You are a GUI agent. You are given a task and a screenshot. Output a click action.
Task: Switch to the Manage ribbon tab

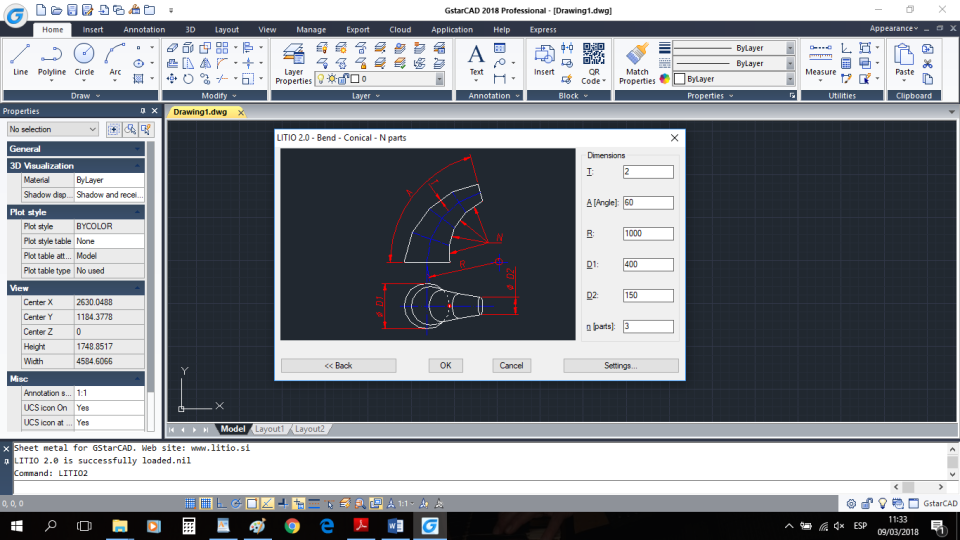(x=311, y=29)
